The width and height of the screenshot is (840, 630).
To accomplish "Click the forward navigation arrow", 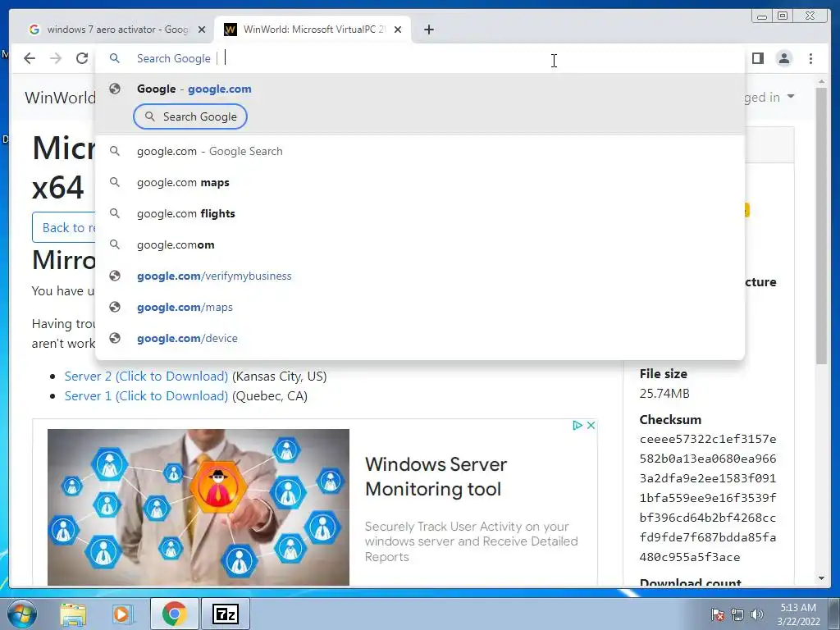I will pyautogui.click(x=56, y=58).
